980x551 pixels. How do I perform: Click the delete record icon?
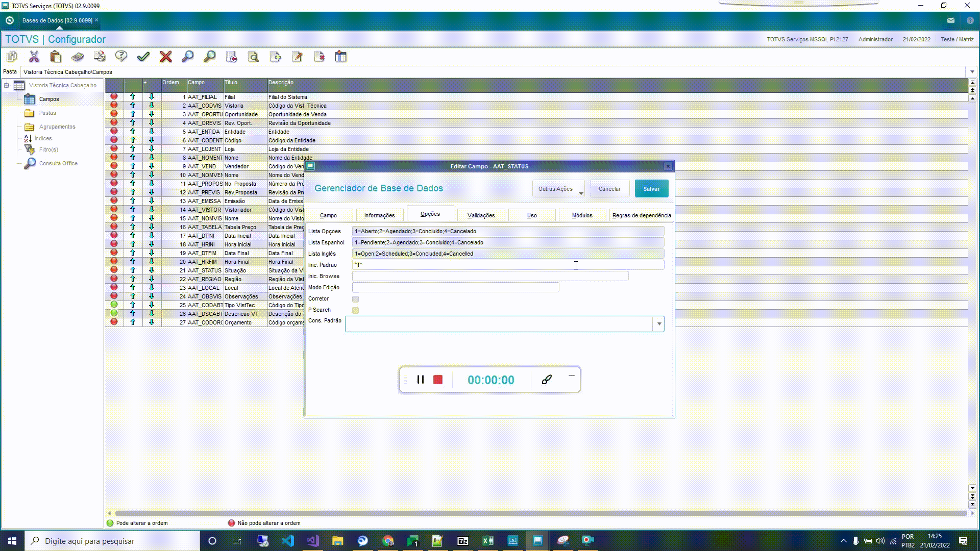coord(320,56)
